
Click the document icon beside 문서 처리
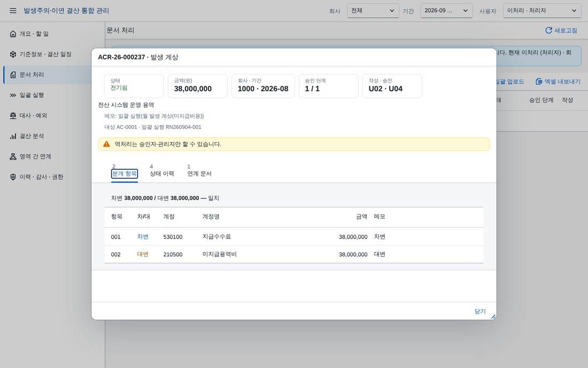click(13, 75)
